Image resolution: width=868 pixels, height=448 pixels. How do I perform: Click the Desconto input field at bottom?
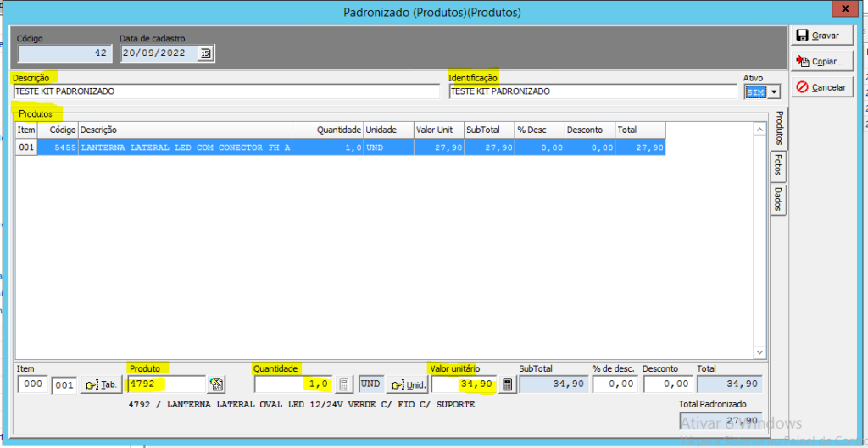tap(669, 384)
